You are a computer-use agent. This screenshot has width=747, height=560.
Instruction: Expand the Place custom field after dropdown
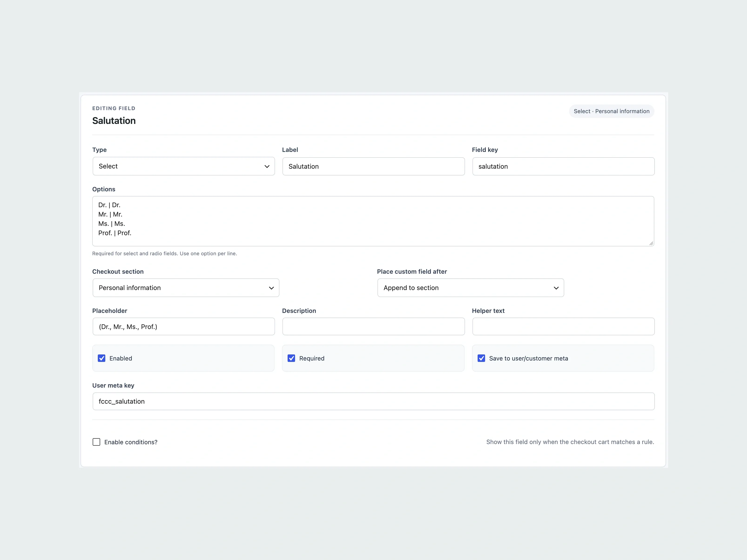[470, 288]
